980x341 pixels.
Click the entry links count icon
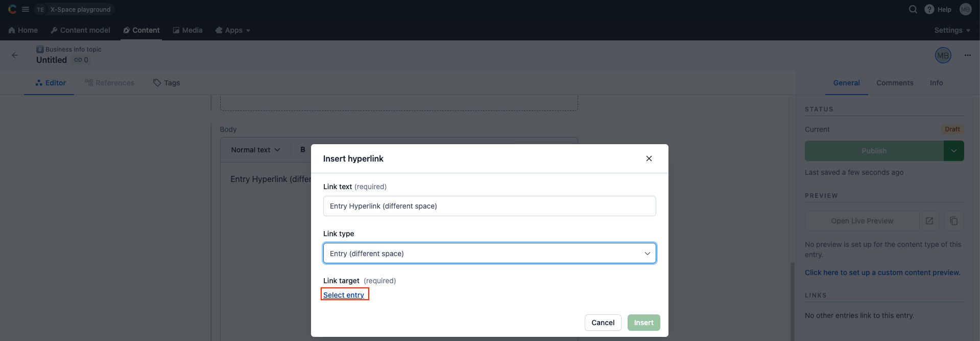click(x=81, y=60)
